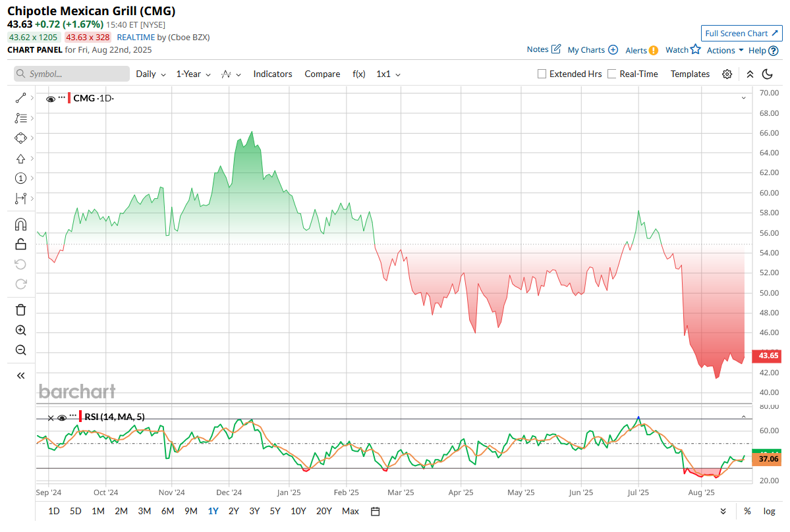This screenshot has width=790, height=532.
Task: Undo the last chart action
Action: pos(20,264)
